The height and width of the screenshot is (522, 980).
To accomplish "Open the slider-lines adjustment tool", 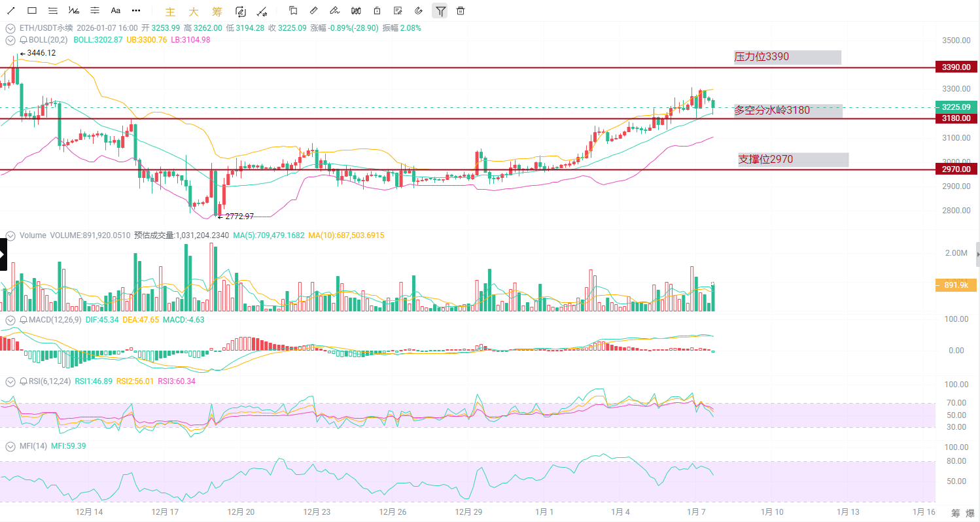I will 95,10.
